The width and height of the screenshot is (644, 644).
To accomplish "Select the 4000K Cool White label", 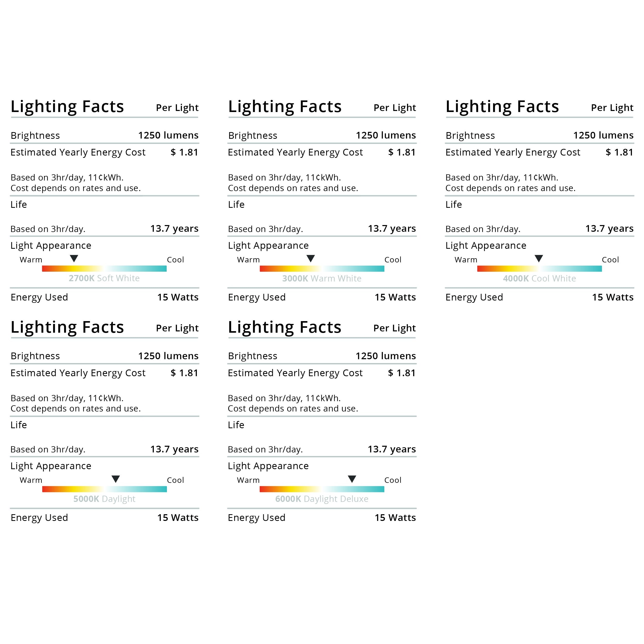I will (539, 279).
